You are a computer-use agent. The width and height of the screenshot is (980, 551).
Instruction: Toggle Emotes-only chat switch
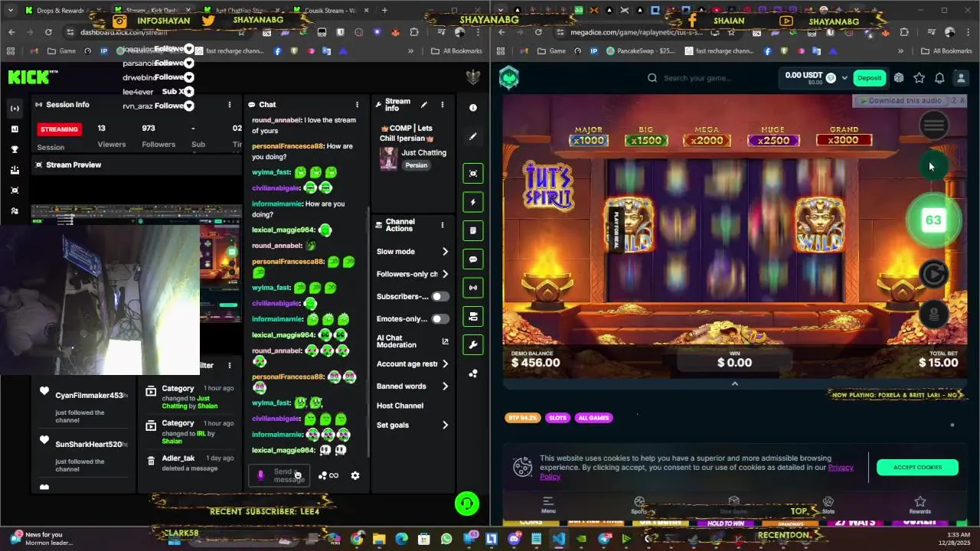[x=439, y=319]
